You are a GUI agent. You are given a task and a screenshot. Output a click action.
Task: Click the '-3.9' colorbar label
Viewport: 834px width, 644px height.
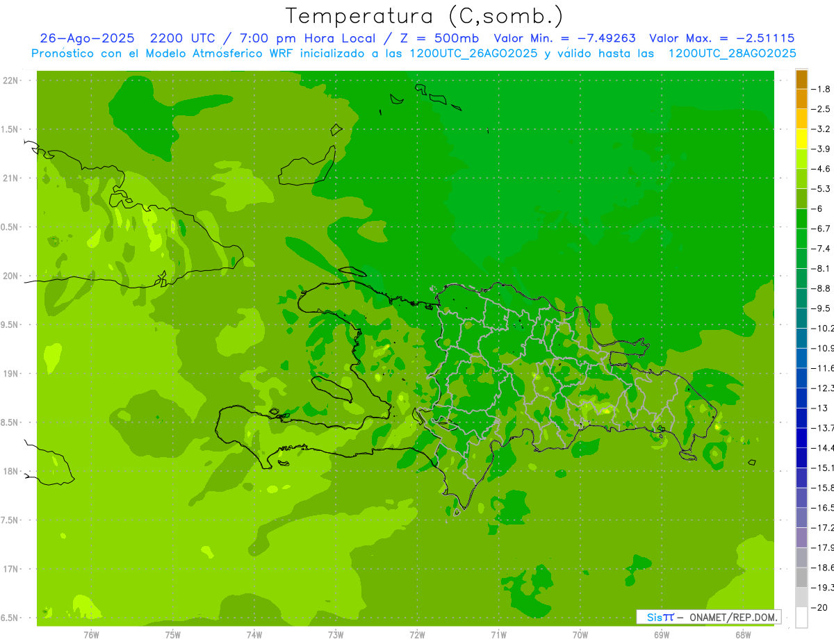(x=821, y=149)
